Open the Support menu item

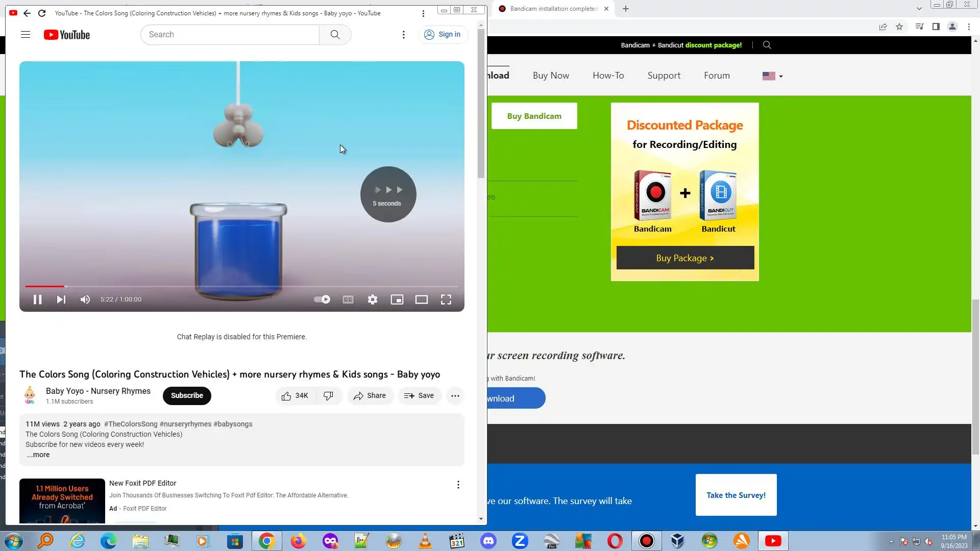(x=664, y=76)
